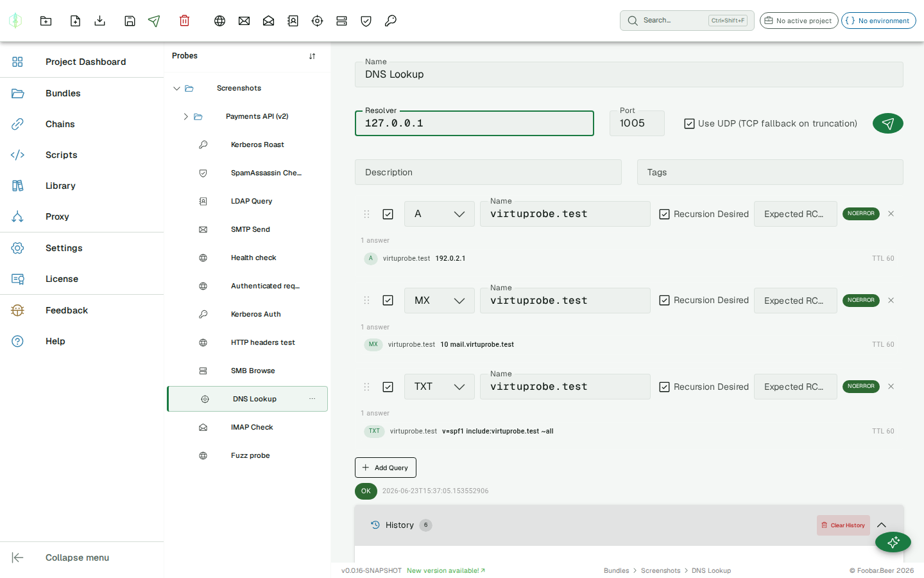
Task: Open Expected RCODE field for A query
Action: (x=796, y=214)
